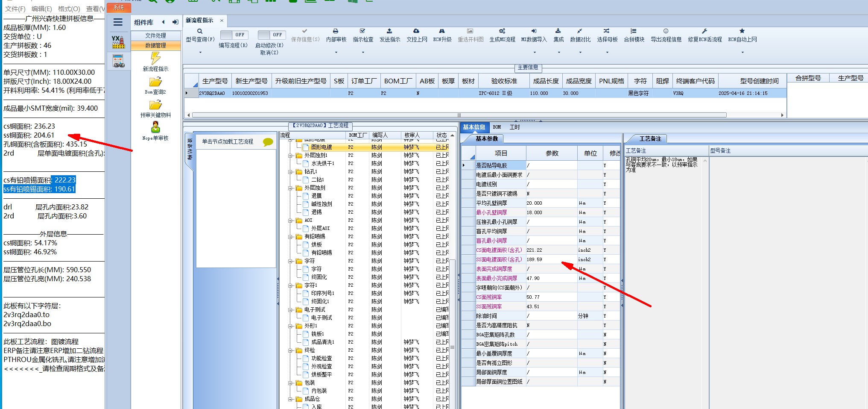Open the 格式(O) menu in Notepad

tap(69, 9)
